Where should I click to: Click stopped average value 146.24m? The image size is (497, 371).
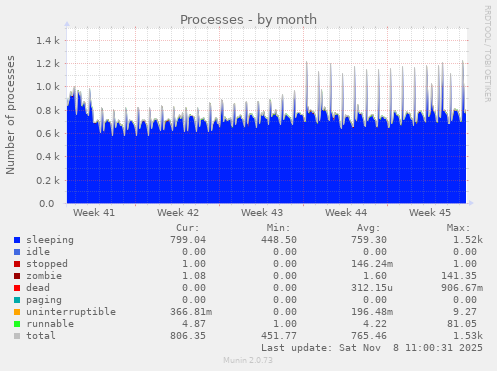[372, 264]
